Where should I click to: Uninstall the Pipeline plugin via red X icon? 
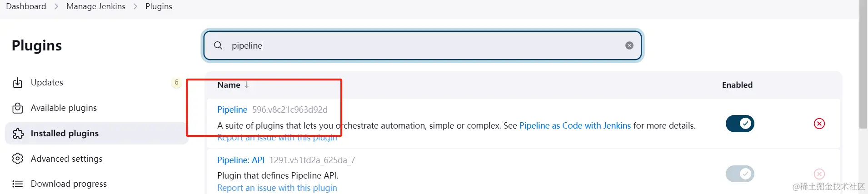(x=819, y=124)
